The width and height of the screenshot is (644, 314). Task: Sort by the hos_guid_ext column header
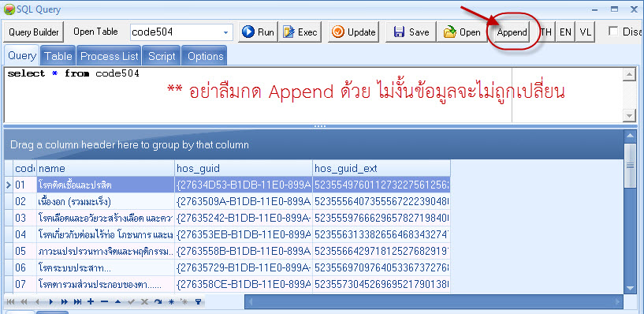pyautogui.click(x=382, y=169)
